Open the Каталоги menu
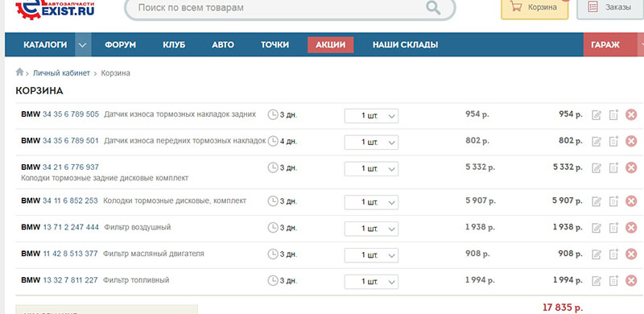Image resolution: width=644 pixels, height=314 pixels. 45,45
